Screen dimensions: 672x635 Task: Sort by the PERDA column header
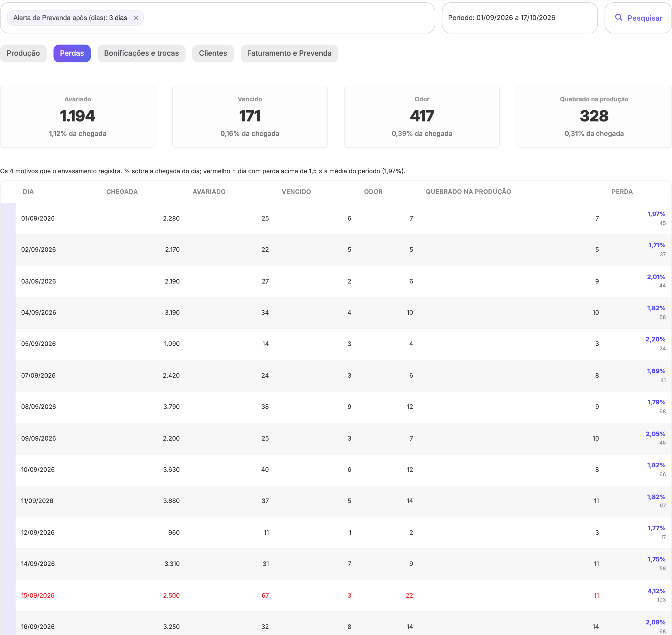coord(622,192)
